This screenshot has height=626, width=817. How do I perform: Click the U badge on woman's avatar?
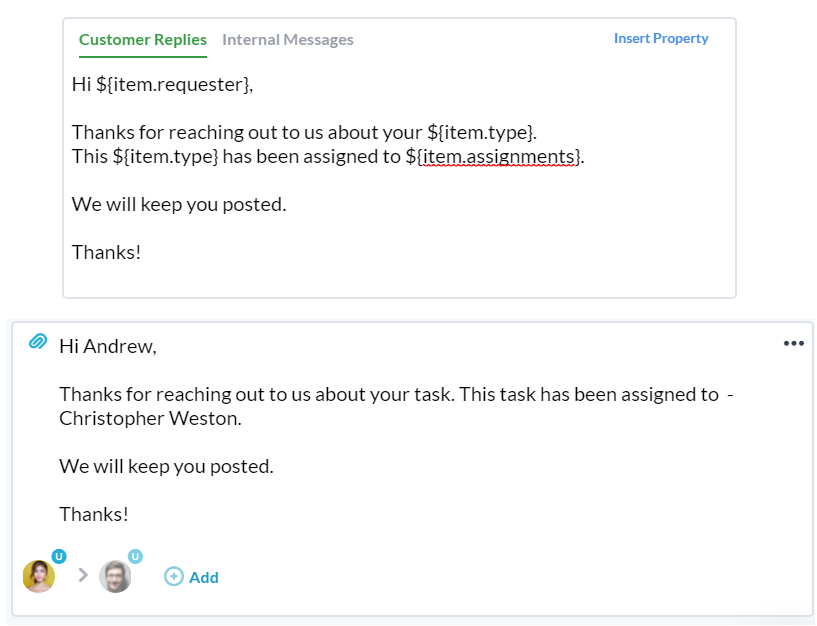59,556
